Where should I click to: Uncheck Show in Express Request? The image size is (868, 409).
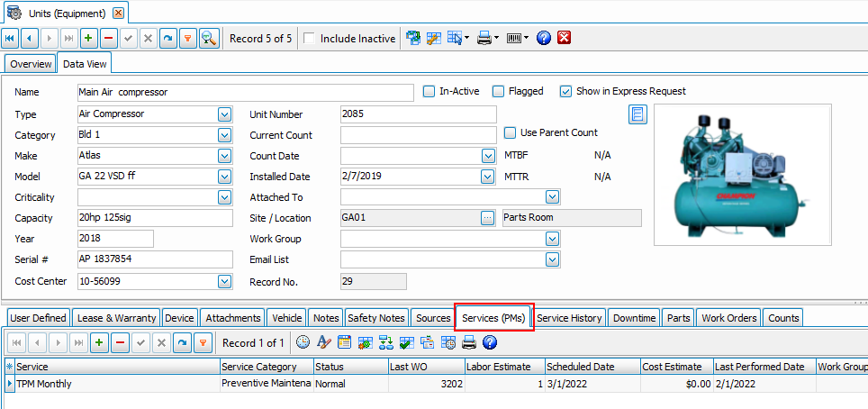click(565, 92)
